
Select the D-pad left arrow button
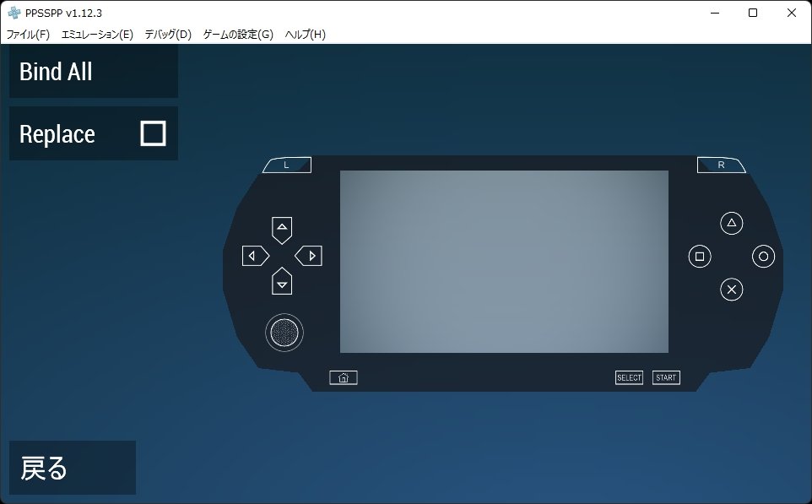tap(256, 256)
